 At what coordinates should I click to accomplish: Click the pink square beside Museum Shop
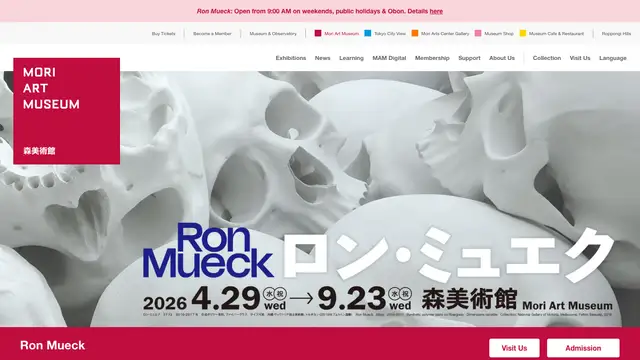click(478, 33)
